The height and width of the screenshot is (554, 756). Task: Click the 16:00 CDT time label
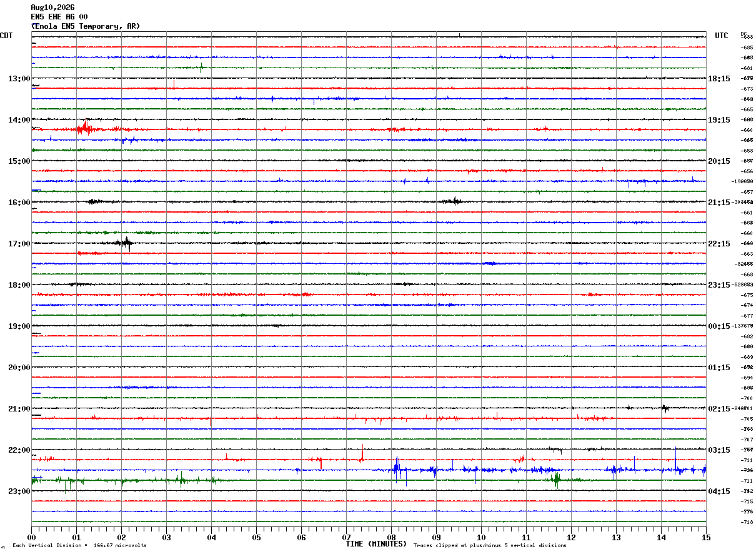click(x=19, y=203)
